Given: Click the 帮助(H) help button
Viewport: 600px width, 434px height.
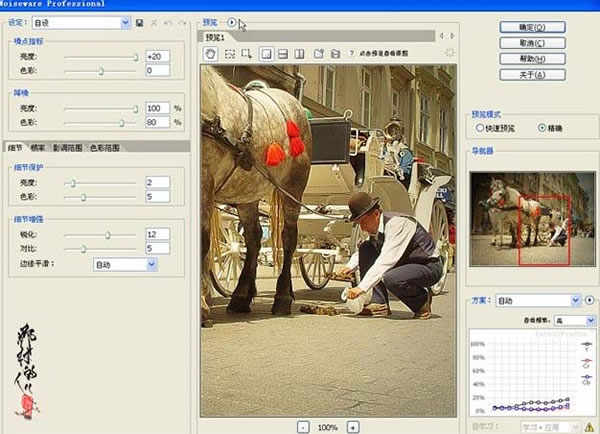Looking at the screenshot, I should coord(532,59).
